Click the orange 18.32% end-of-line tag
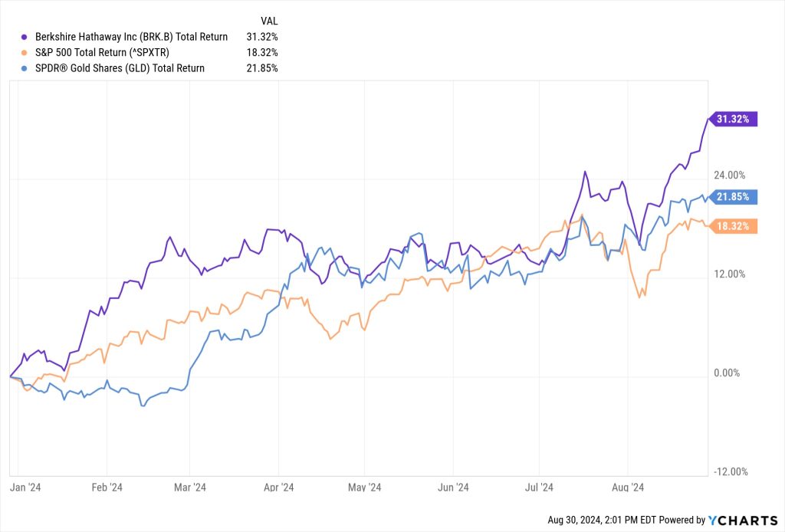 [x=733, y=226]
